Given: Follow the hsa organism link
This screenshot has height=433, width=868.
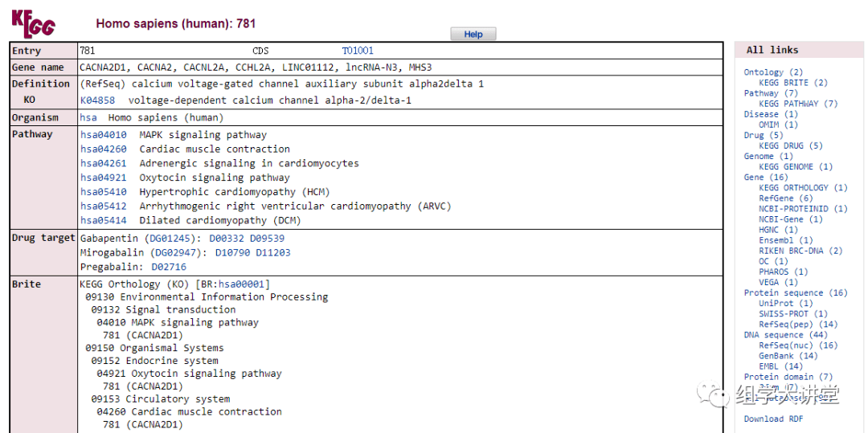Looking at the screenshot, I should point(88,118).
